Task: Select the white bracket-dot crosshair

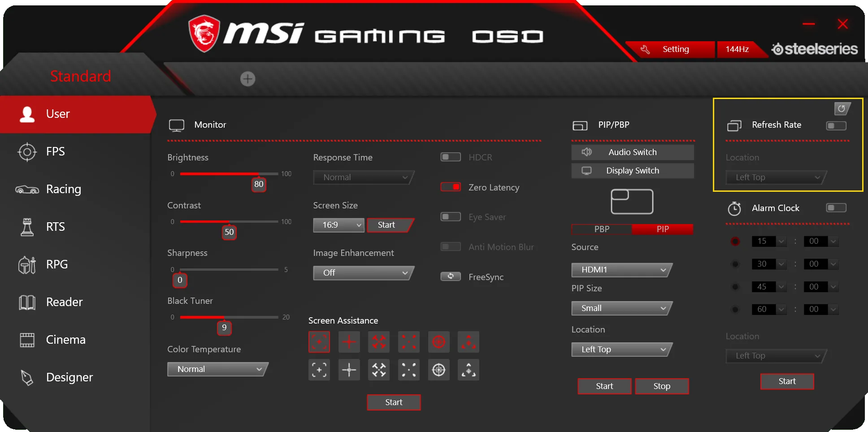Action: (x=319, y=370)
